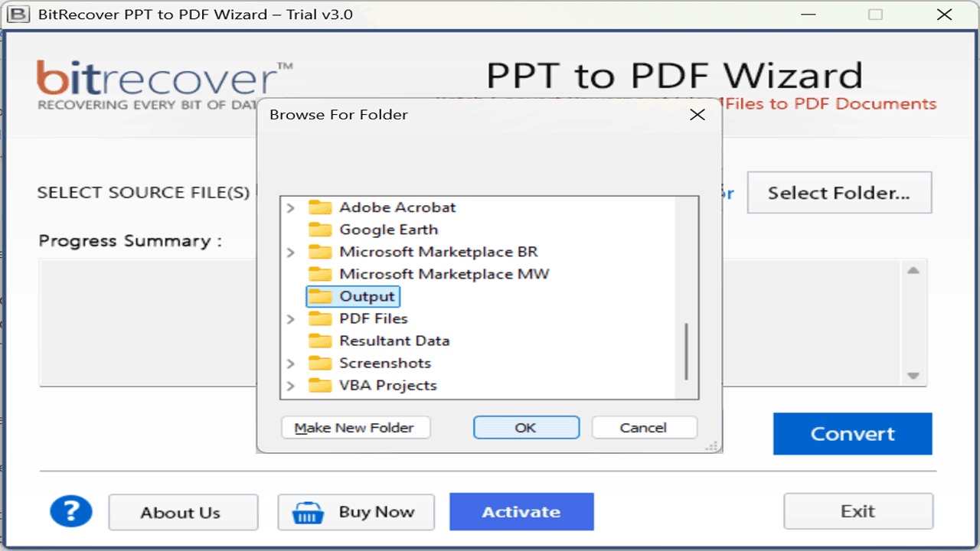Open About Us
Screen dimensions: 980x551
183,512
